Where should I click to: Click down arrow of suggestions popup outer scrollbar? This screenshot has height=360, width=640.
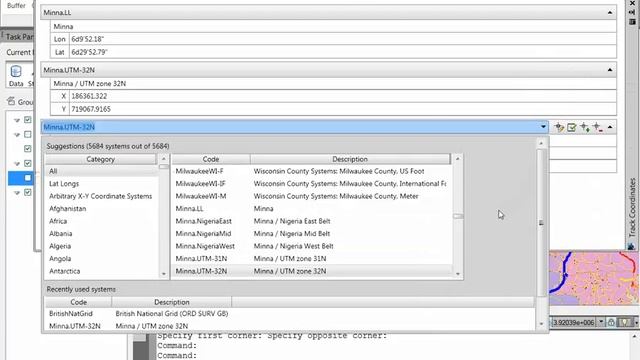(542, 324)
